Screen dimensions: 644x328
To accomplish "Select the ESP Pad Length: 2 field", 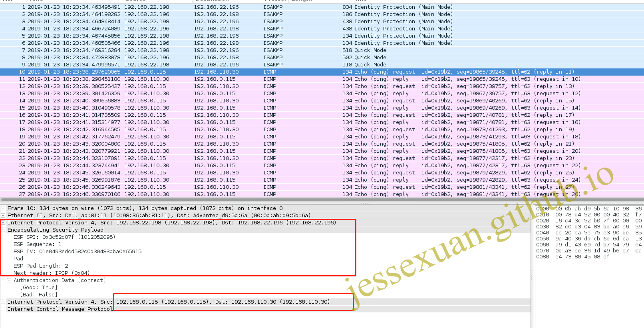I will click(x=41, y=266).
